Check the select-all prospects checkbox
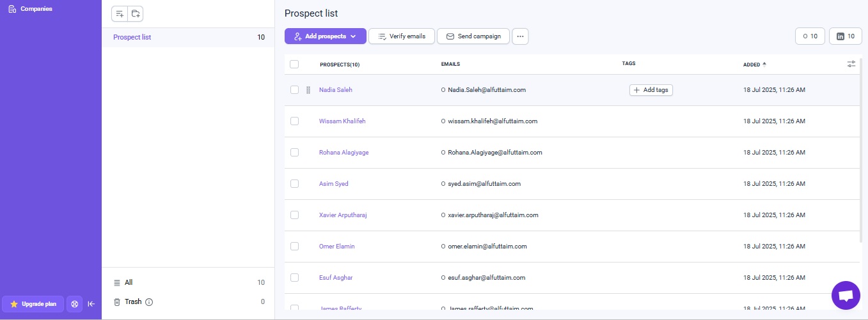Image resolution: width=868 pixels, height=320 pixels. pos(294,64)
